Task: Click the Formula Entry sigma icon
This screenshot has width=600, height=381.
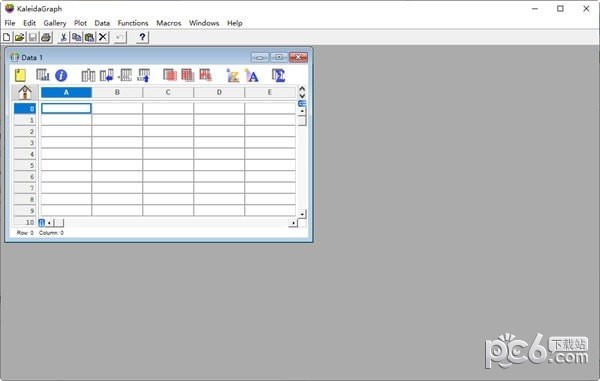Action: pos(278,75)
